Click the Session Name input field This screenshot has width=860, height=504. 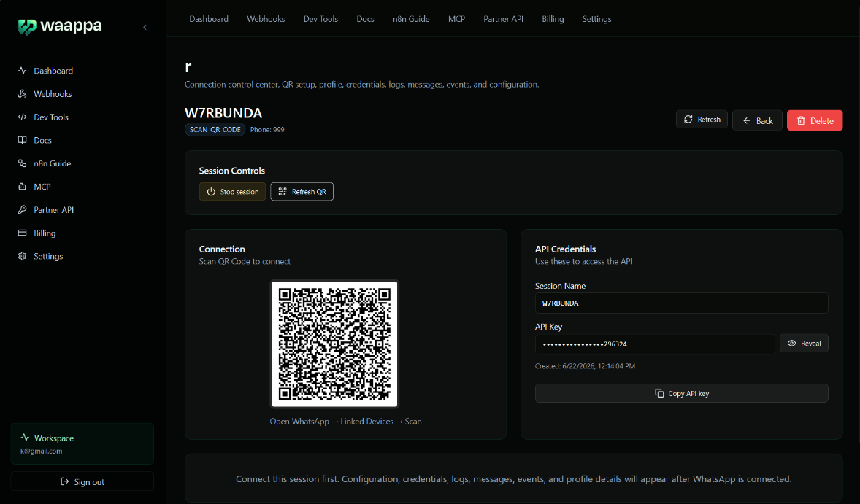[682, 303]
